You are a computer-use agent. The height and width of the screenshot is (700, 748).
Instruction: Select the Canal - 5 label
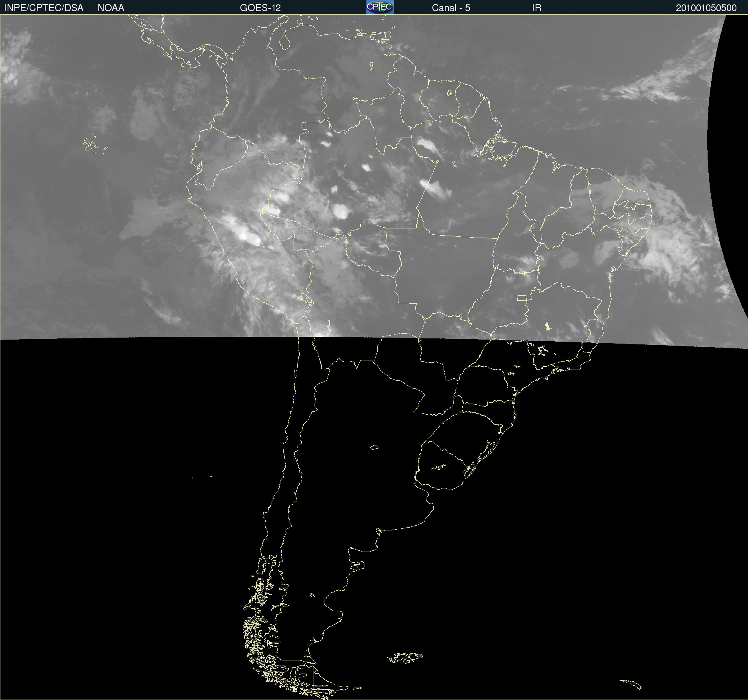tap(451, 8)
